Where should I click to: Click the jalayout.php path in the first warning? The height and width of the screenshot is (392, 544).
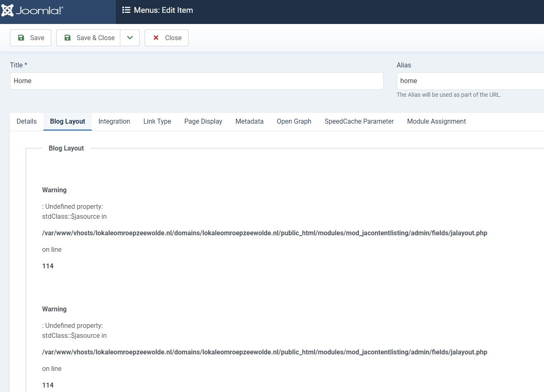[x=265, y=233]
